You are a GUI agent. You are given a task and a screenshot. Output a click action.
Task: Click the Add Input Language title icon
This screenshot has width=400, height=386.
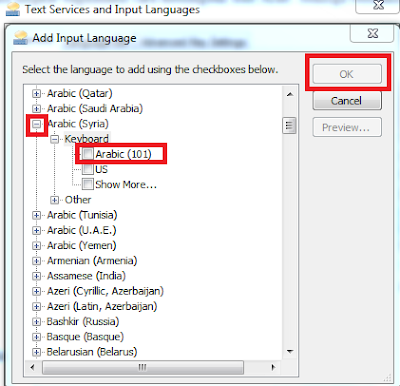(x=20, y=38)
